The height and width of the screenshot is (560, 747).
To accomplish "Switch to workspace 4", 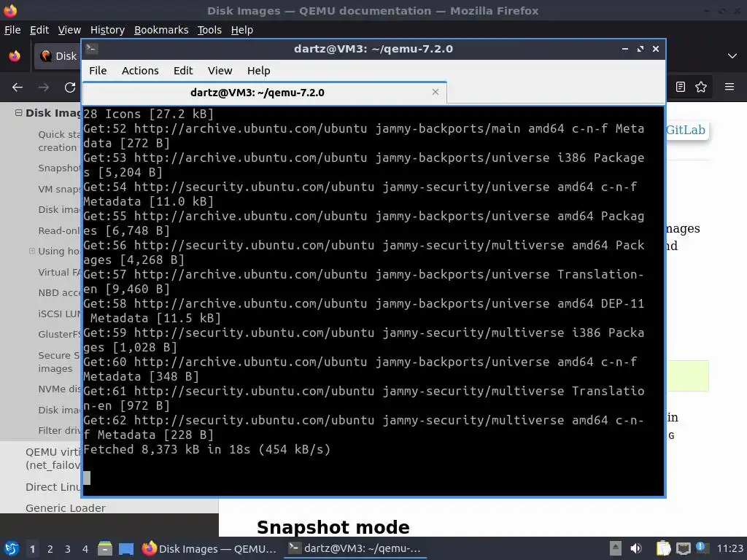I will [x=85, y=549].
